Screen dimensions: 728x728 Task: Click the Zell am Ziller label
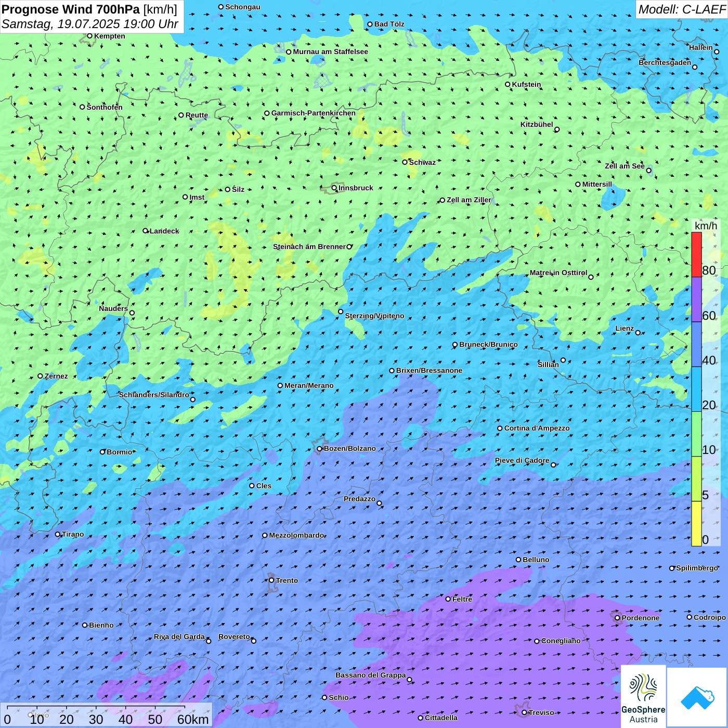pos(469,200)
